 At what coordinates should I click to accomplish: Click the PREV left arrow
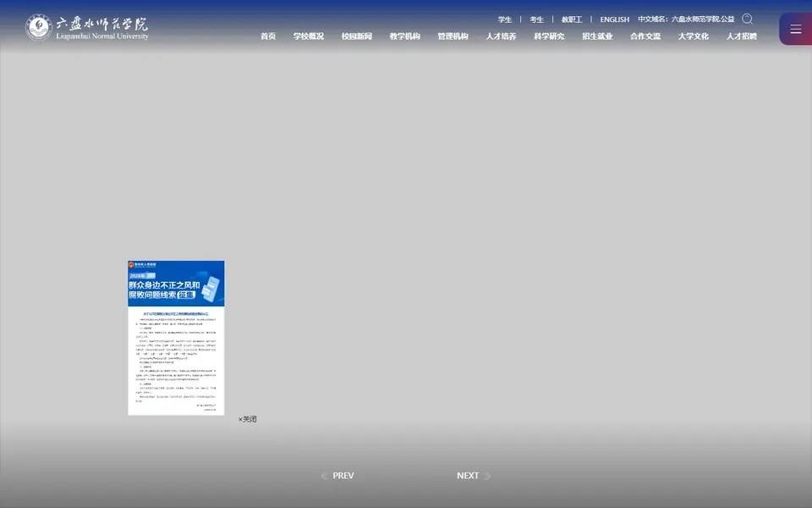pyautogui.click(x=324, y=476)
